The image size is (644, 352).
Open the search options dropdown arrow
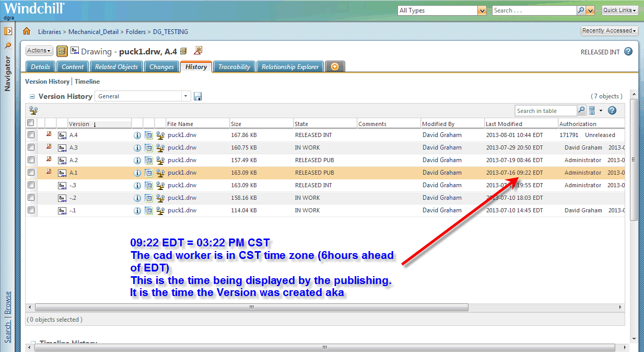590,10
